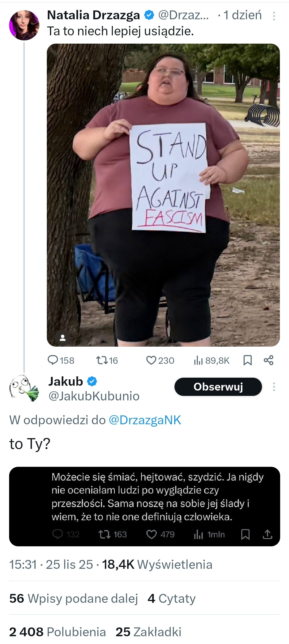Bookmark Natalia Drzazga's post
The image size is (289, 644).
[248, 360]
